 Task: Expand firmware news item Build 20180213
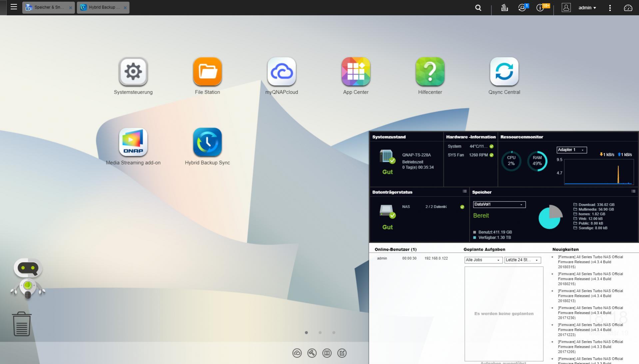pos(590,296)
